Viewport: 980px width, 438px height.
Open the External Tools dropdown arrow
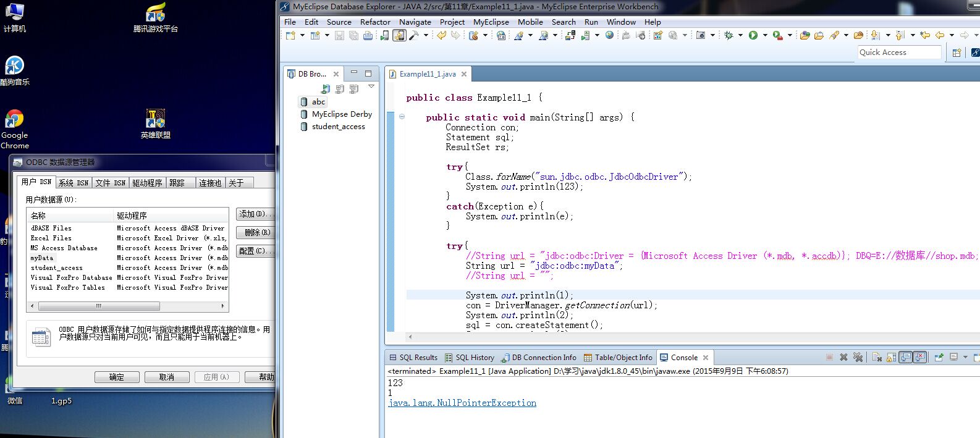click(790, 35)
